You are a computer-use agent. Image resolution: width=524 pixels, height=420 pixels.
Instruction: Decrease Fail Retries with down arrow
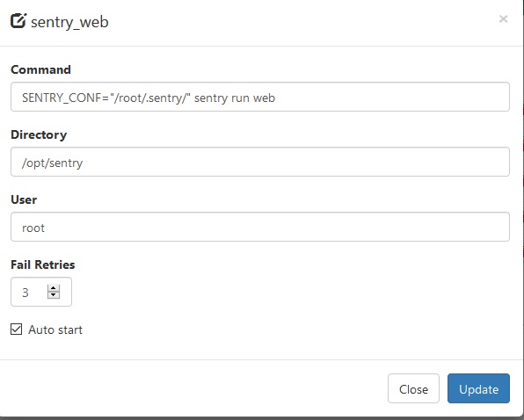(x=54, y=295)
